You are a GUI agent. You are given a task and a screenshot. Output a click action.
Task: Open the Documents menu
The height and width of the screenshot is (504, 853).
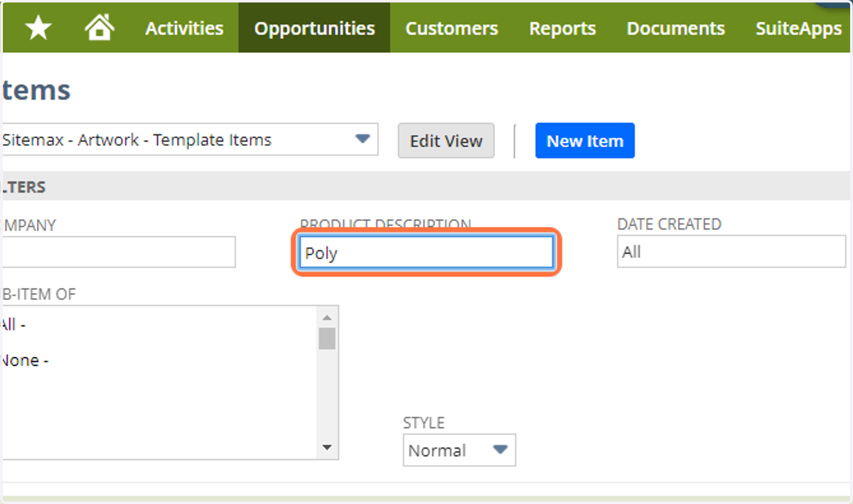(x=675, y=28)
